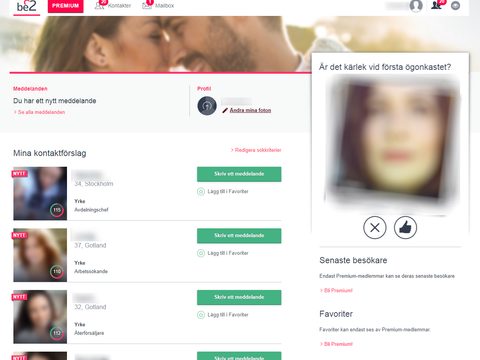Add the 32, Gotland contact to Favoriter
This screenshot has width=480, height=360.
[x=223, y=315]
